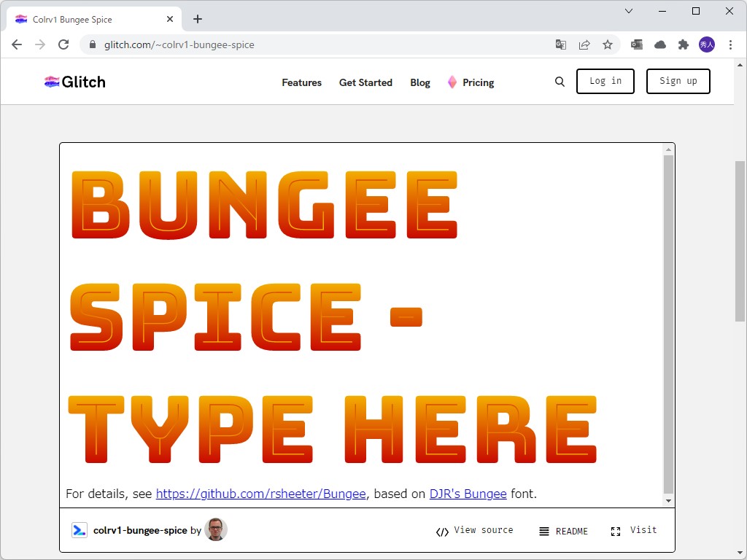747x560 pixels.
Task: Click the View source code icon
Action: 443,531
